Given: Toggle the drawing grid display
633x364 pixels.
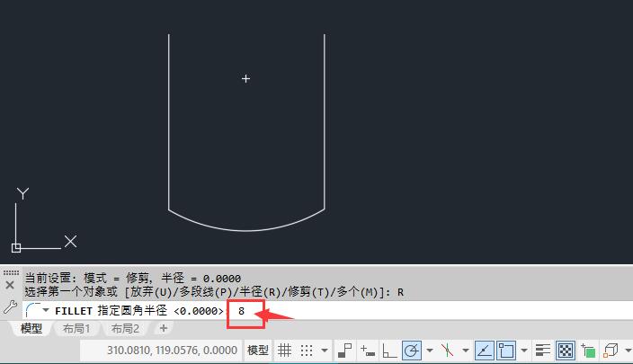Looking at the screenshot, I should click(x=284, y=351).
